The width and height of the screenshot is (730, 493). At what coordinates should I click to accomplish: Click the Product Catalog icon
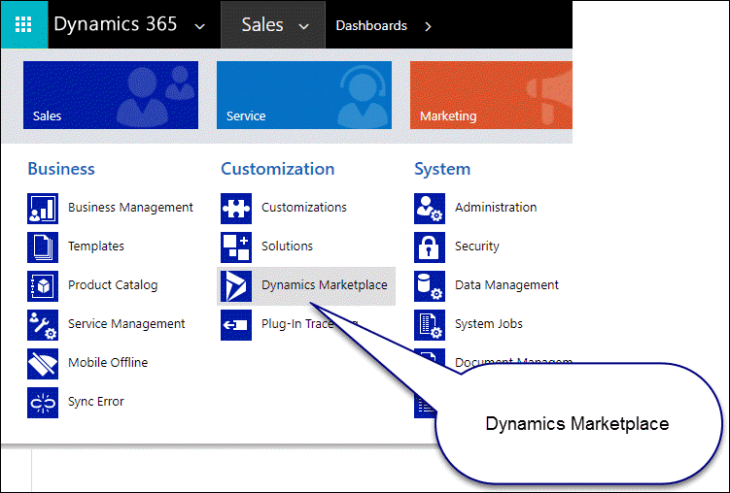click(43, 286)
